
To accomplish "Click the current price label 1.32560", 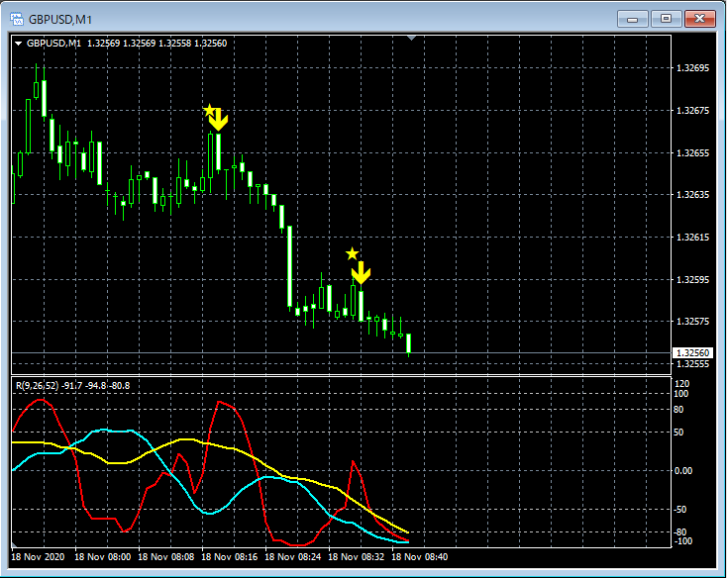I will pos(692,352).
